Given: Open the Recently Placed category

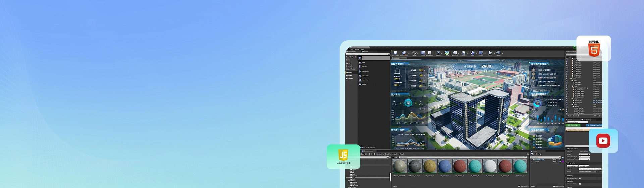Looking at the screenshot, I should point(351,57).
